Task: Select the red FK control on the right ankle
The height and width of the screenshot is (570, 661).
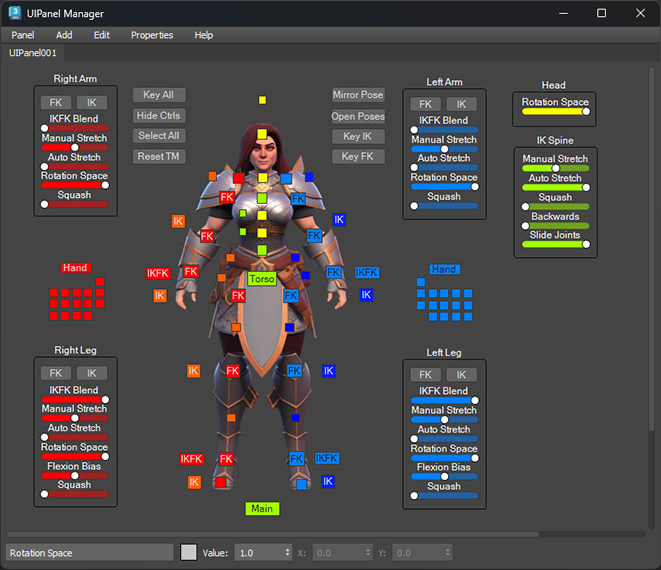Action: pyautogui.click(x=226, y=459)
